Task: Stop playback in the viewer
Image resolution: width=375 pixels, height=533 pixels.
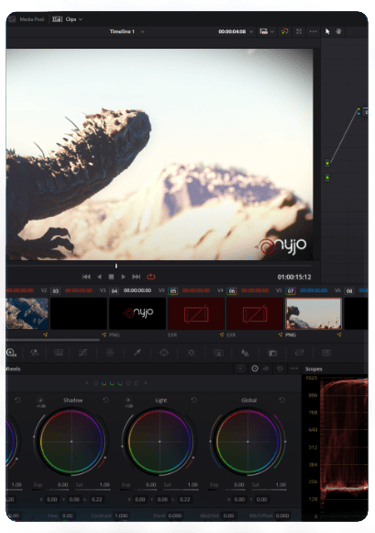Action: (x=111, y=277)
